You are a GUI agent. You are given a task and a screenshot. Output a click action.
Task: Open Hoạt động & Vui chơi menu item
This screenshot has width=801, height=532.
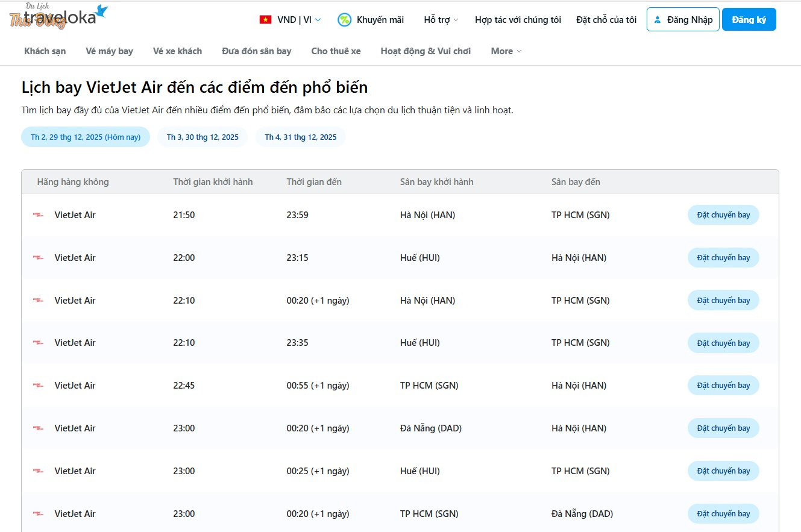[426, 51]
